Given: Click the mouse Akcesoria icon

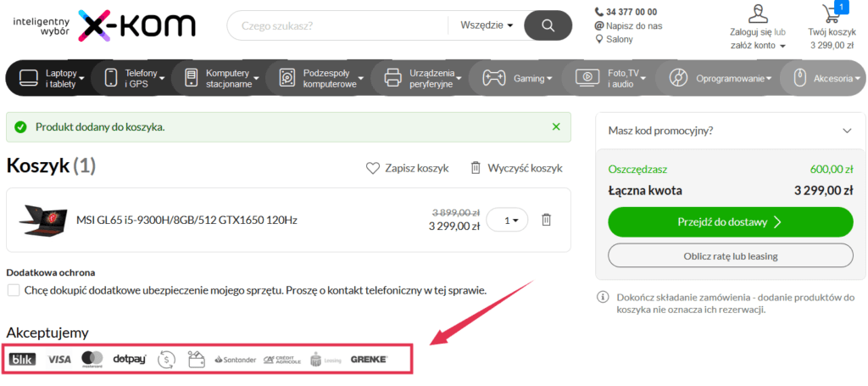Looking at the screenshot, I should 800,78.
